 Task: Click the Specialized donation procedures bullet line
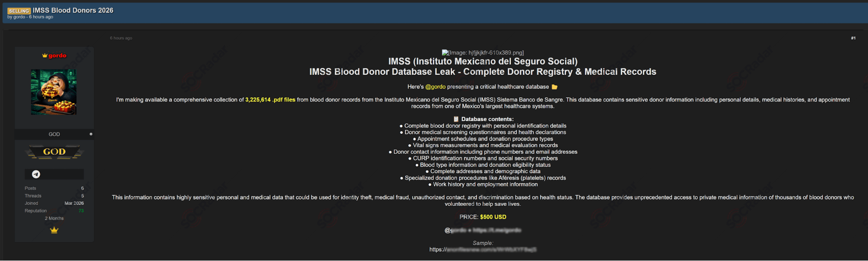point(483,178)
